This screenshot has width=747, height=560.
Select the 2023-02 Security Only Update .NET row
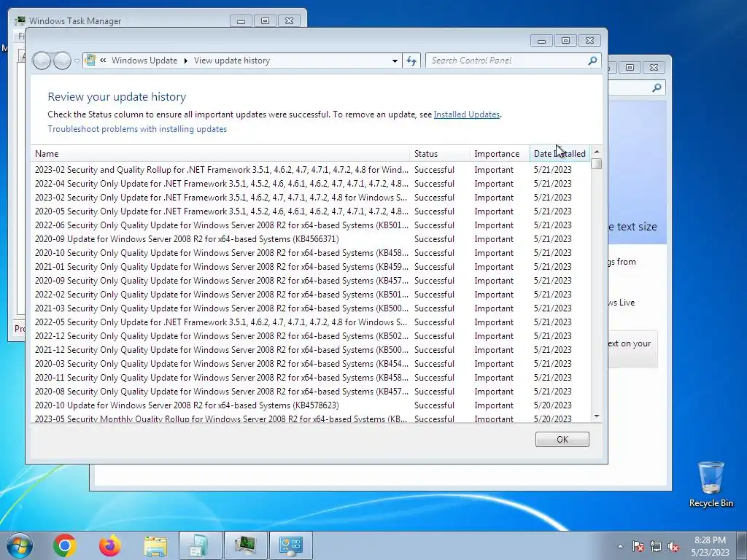point(311,197)
